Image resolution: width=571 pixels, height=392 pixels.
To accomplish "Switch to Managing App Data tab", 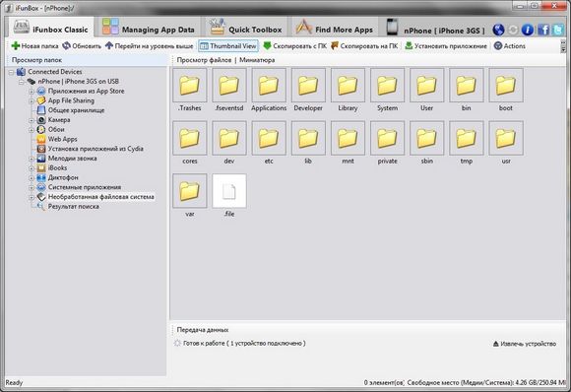I will [x=149, y=28].
